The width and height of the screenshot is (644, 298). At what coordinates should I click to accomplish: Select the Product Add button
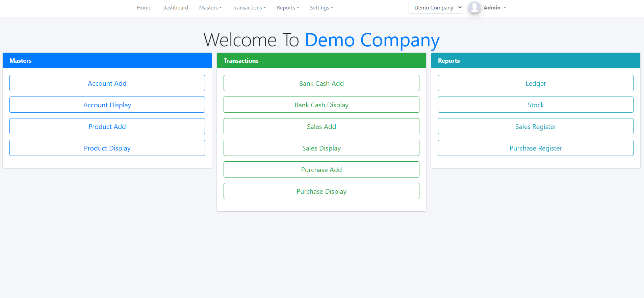point(107,127)
